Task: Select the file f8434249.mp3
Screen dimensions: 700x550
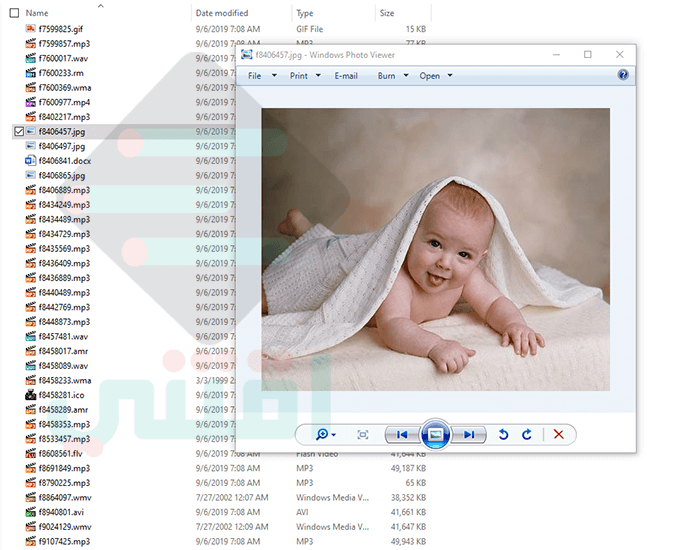Action: 64,204
